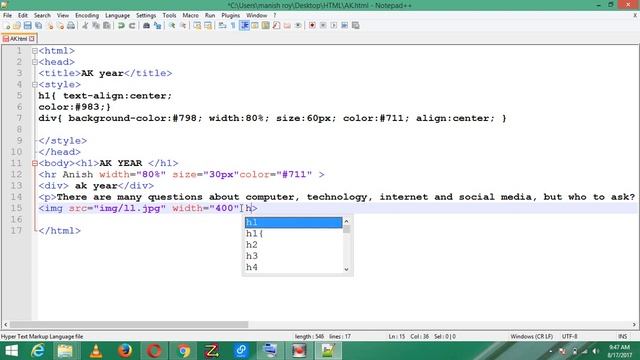This screenshot has height=360, width=640.
Task: Open the Plugins menu
Action: pos(231,15)
